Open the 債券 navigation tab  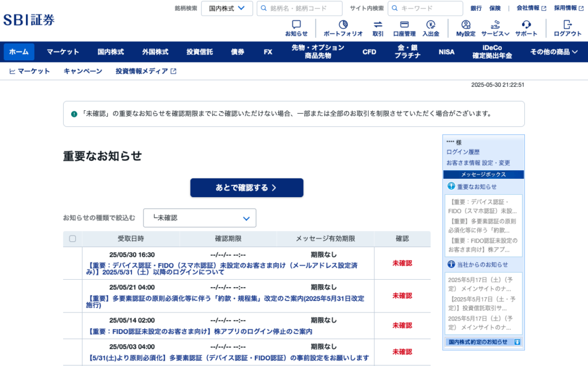click(x=237, y=52)
